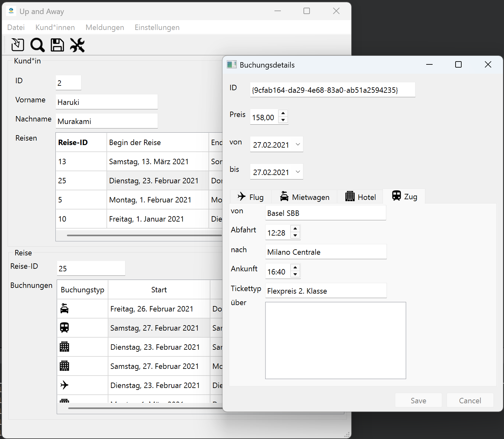Switch to the Flug tab
Image resolution: width=504 pixels, height=439 pixels.
(251, 197)
